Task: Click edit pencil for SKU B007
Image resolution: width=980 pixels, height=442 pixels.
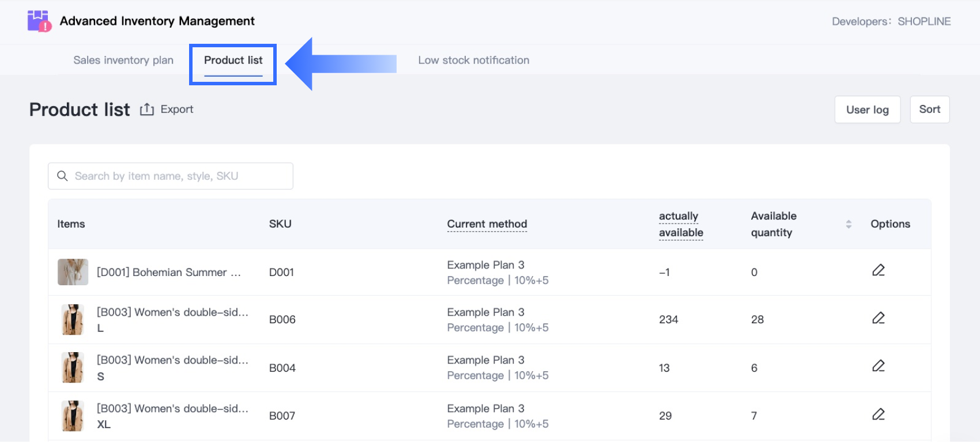Action: pos(878,414)
